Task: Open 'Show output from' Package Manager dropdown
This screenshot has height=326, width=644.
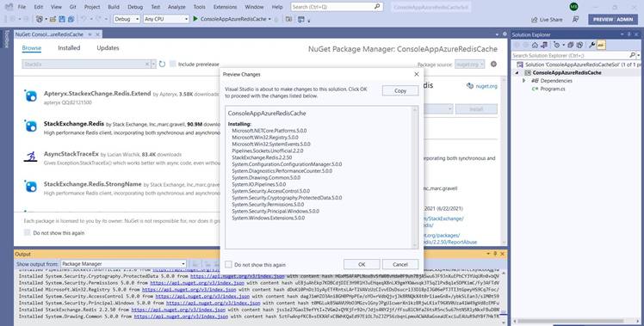Action: (x=124, y=264)
